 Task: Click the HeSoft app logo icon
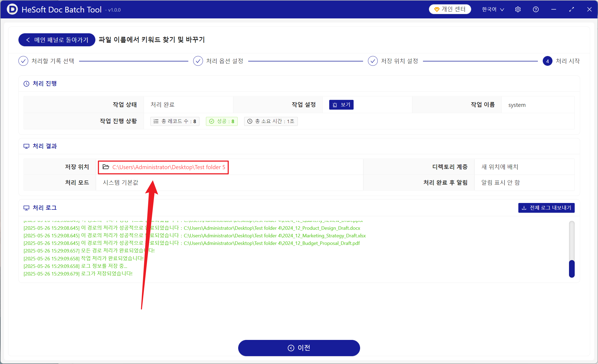(x=12, y=9)
